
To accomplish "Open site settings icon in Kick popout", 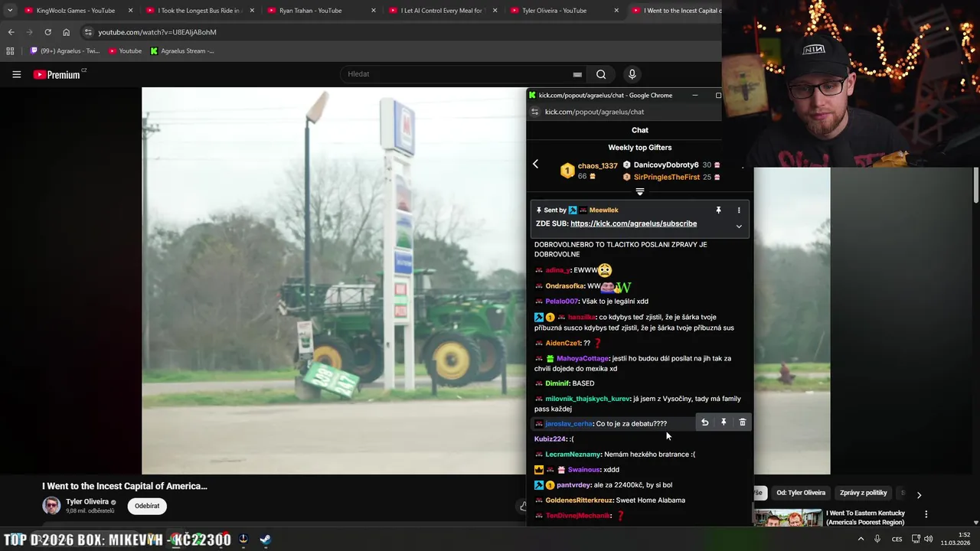I will coord(535,112).
